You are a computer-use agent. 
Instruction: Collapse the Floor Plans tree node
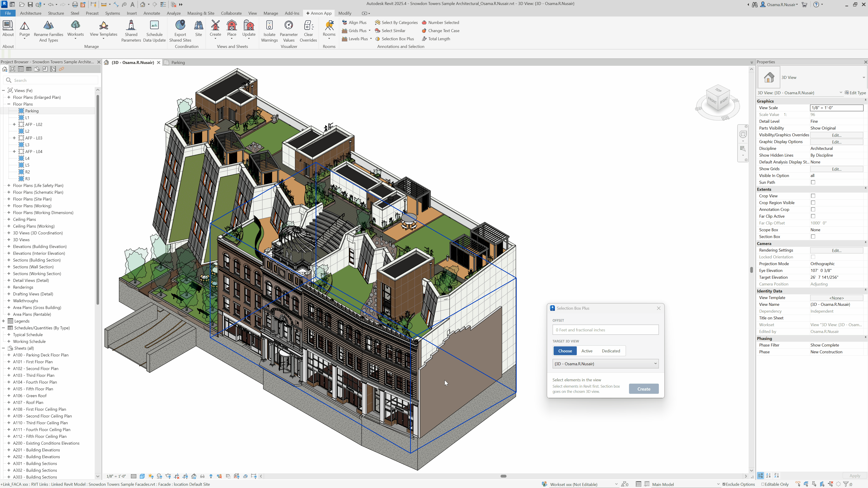point(9,104)
